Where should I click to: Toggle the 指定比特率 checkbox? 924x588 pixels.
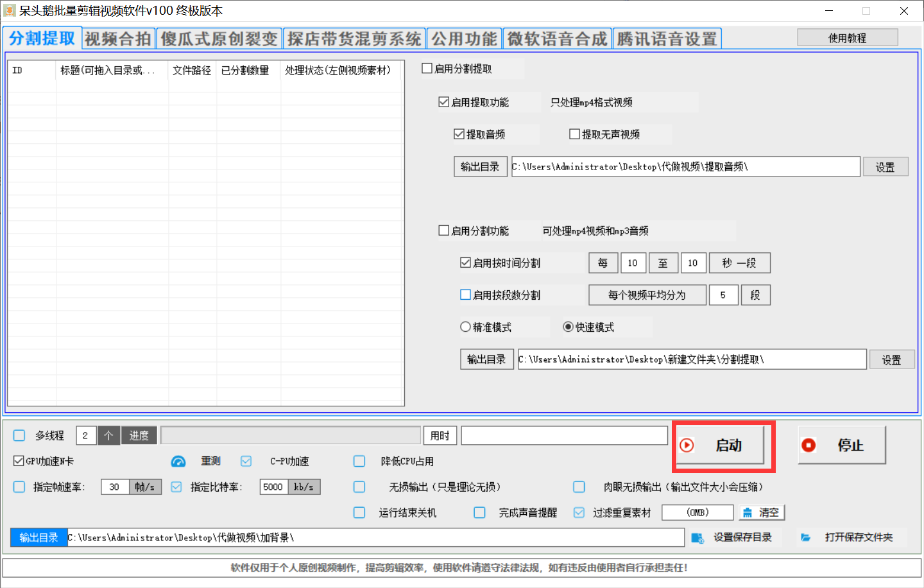[176, 487]
